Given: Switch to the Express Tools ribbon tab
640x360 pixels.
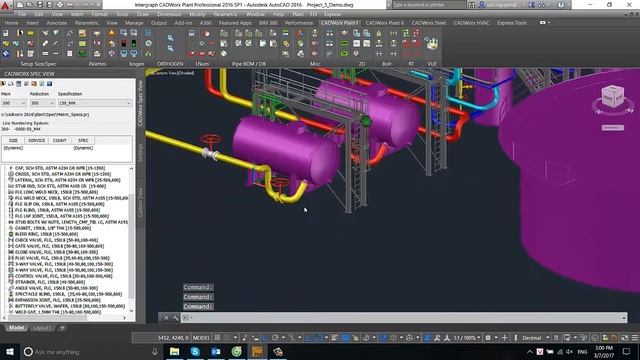Looking at the screenshot, I should click(x=512, y=23).
